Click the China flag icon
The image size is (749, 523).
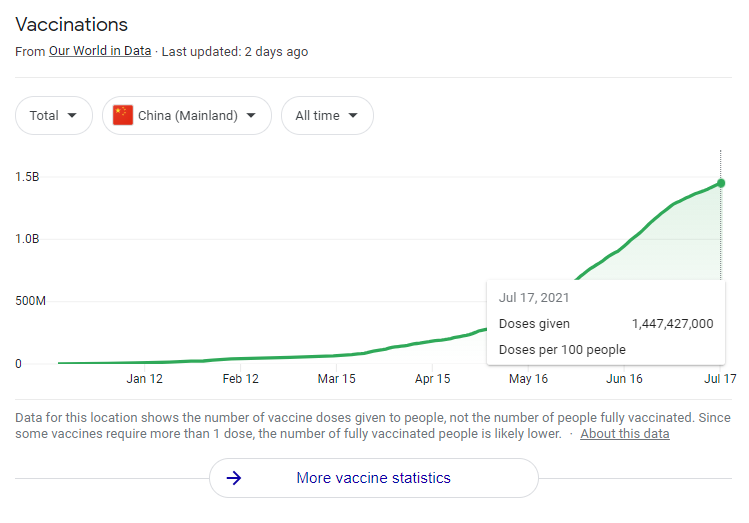(x=123, y=115)
